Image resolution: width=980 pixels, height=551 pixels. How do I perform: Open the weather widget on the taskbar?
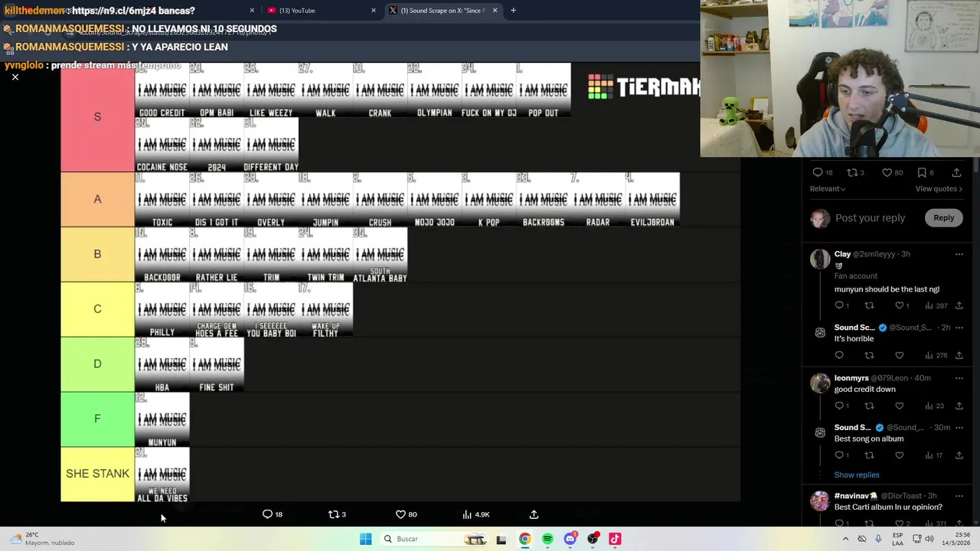[42, 539]
